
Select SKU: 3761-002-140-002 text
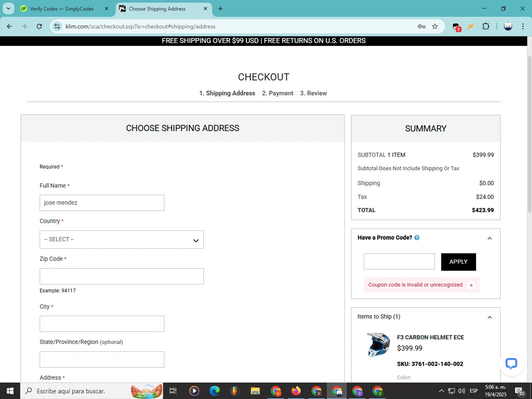click(x=430, y=364)
